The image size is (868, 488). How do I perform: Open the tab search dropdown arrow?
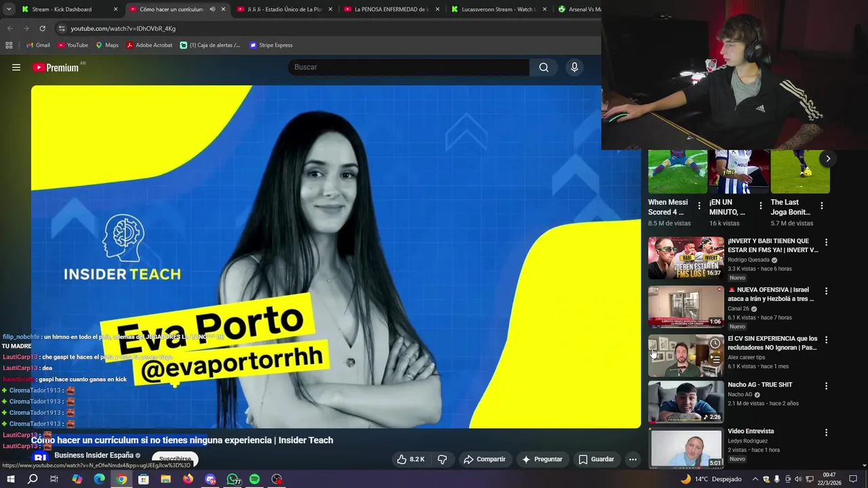click(x=9, y=9)
